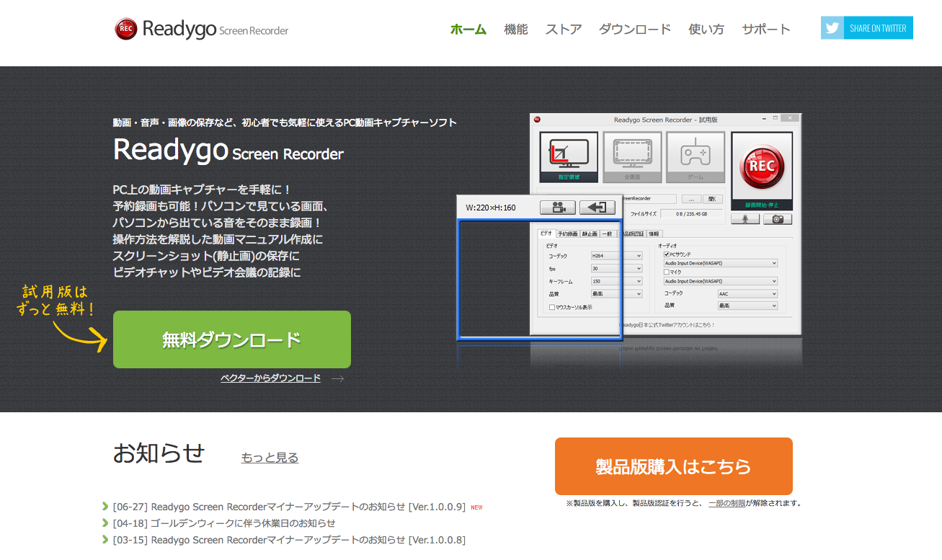The width and height of the screenshot is (942, 560).
Task: Click the exit arrow button in the region toolbar
Action: [x=597, y=208]
